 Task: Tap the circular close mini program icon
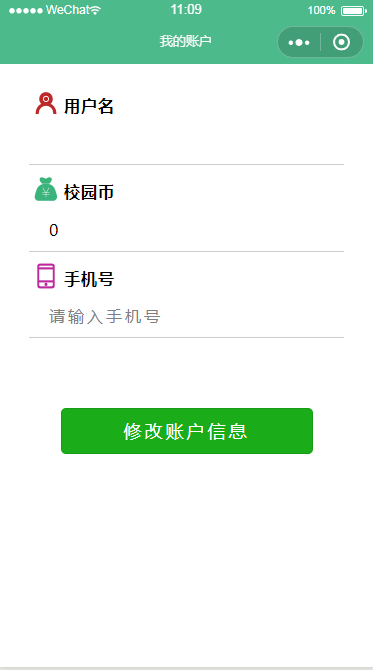tap(341, 42)
